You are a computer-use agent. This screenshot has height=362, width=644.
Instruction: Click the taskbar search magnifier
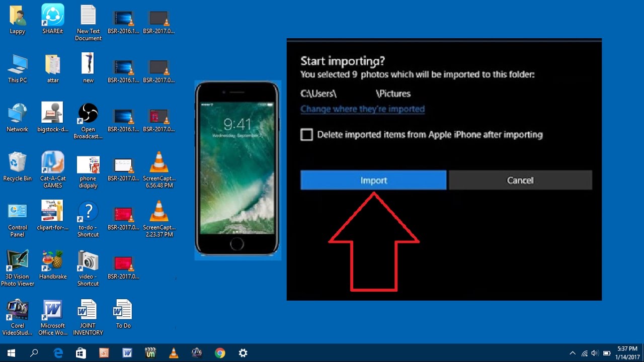click(x=34, y=353)
